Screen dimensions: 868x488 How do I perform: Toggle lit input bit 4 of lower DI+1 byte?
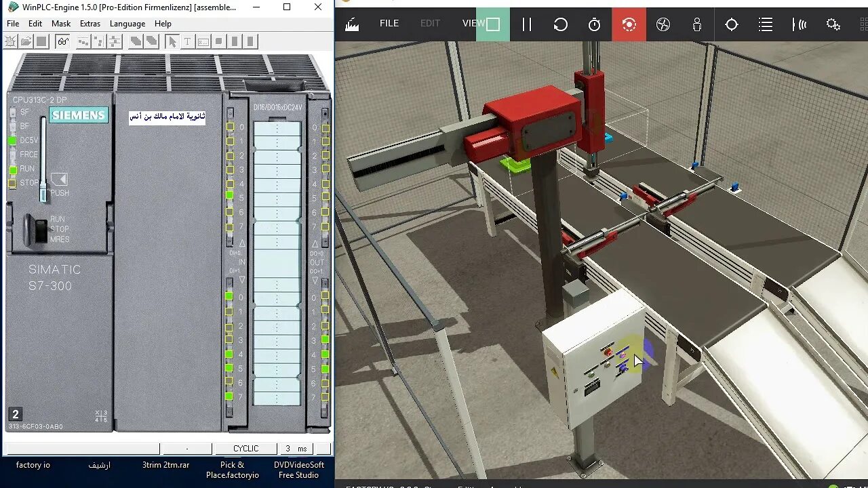pyautogui.click(x=229, y=354)
